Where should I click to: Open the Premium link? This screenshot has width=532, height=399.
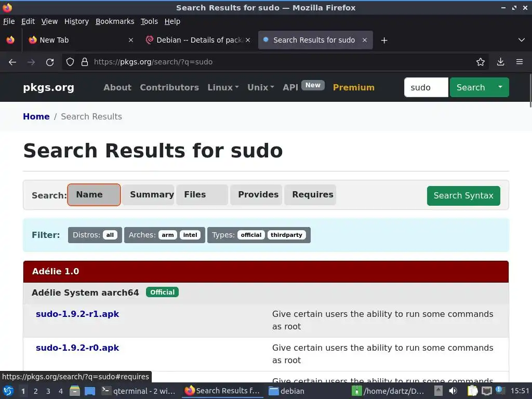[353, 87]
